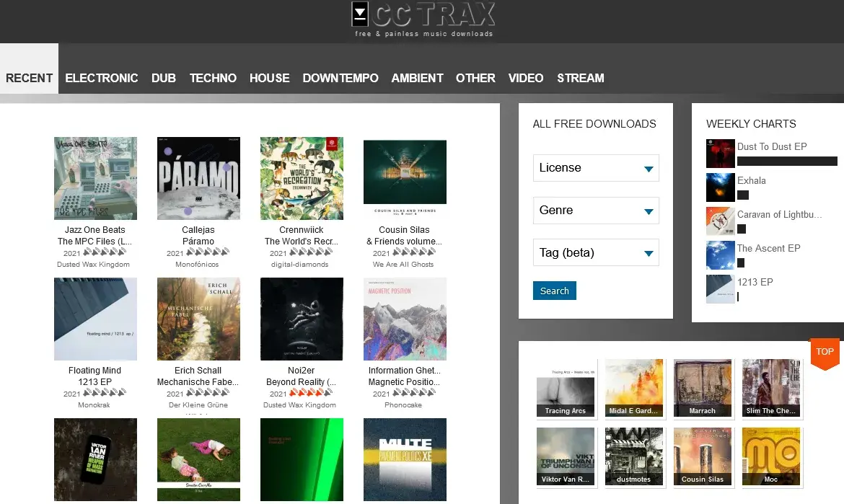Open Floating Mind 1213 EP cover
The image size is (844, 504).
coord(95,319)
